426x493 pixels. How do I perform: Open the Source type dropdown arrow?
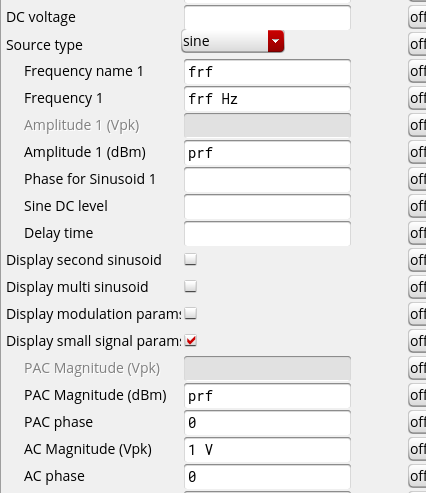pos(276,41)
